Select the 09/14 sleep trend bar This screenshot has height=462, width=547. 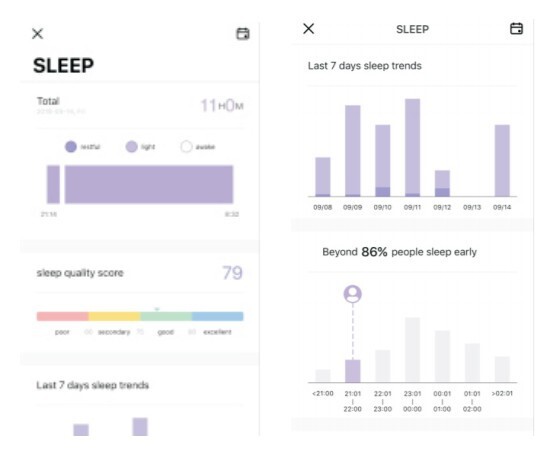click(502, 161)
